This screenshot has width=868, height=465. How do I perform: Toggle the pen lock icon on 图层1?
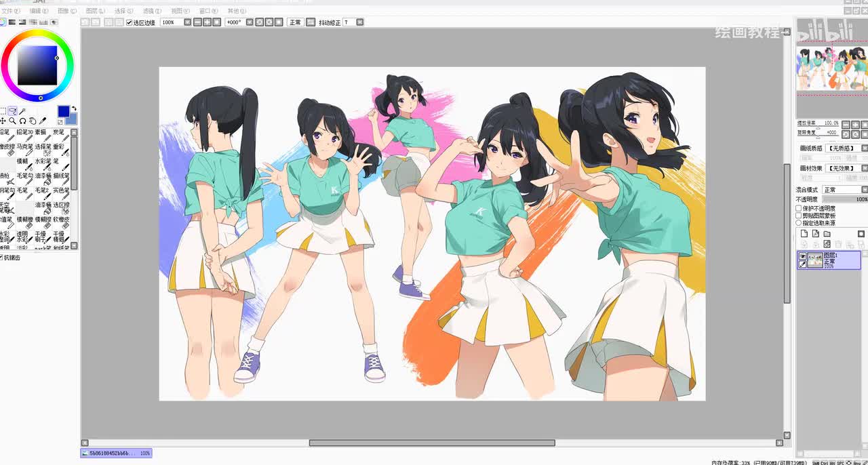802,264
